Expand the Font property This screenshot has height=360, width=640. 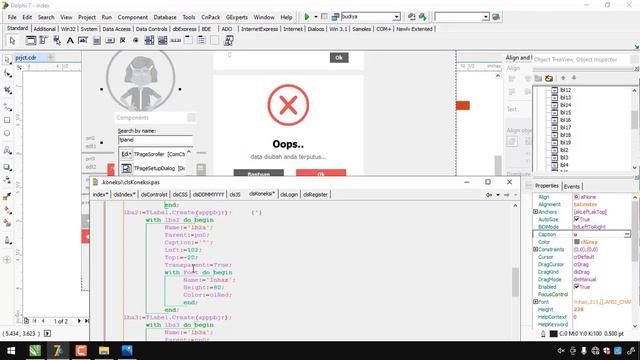[x=536, y=302]
